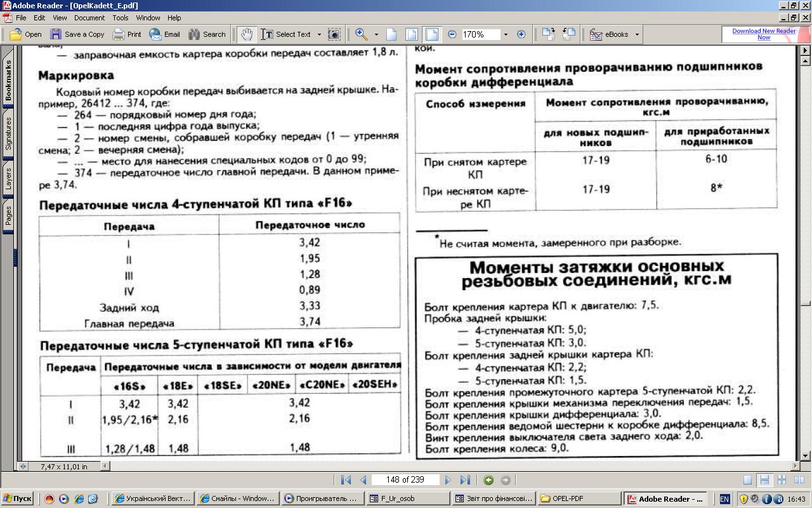The height and width of the screenshot is (508, 812).
Task: Open the Bookmarks side tab
Action: [8, 81]
